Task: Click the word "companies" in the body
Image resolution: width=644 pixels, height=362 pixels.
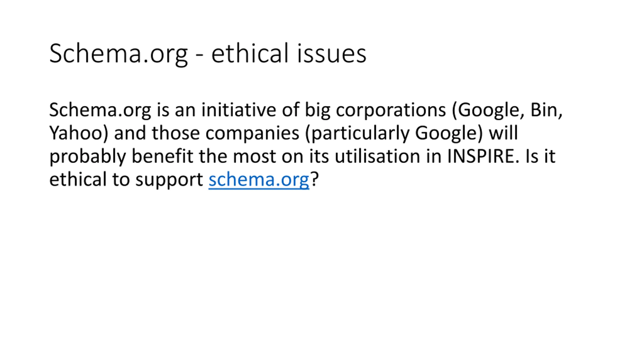Action: (x=252, y=133)
